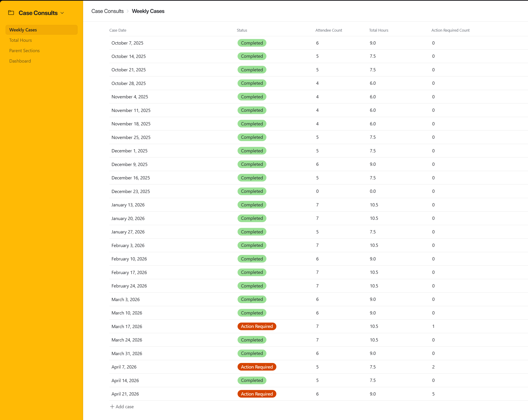Click Action Required badge for April 21, 2026
This screenshot has height=420, width=528.
(x=257, y=394)
